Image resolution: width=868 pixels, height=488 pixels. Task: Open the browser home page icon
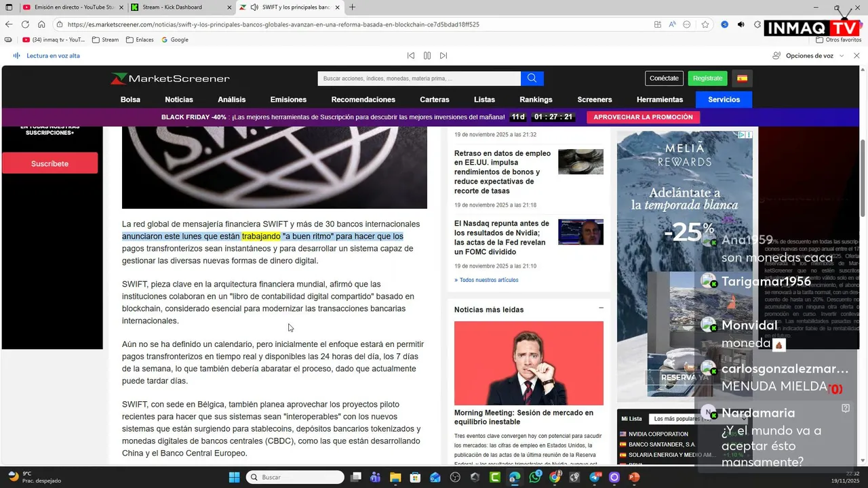[41, 24]
